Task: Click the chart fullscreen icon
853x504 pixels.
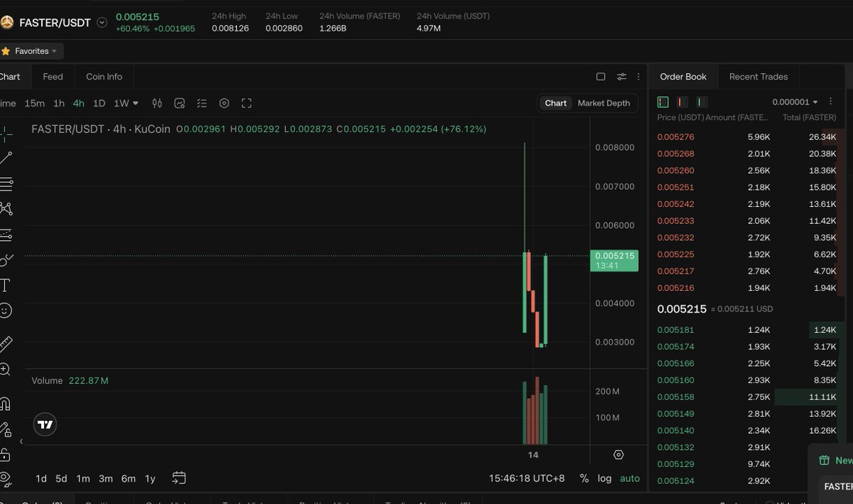Action: [x=247, y=103]
